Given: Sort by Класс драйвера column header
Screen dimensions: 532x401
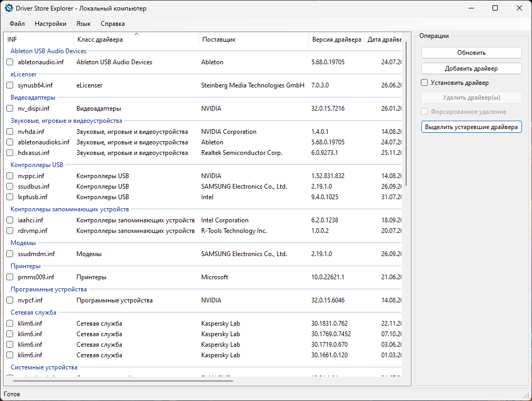Looking at the screenshot, I should click(x=136, y=40).
